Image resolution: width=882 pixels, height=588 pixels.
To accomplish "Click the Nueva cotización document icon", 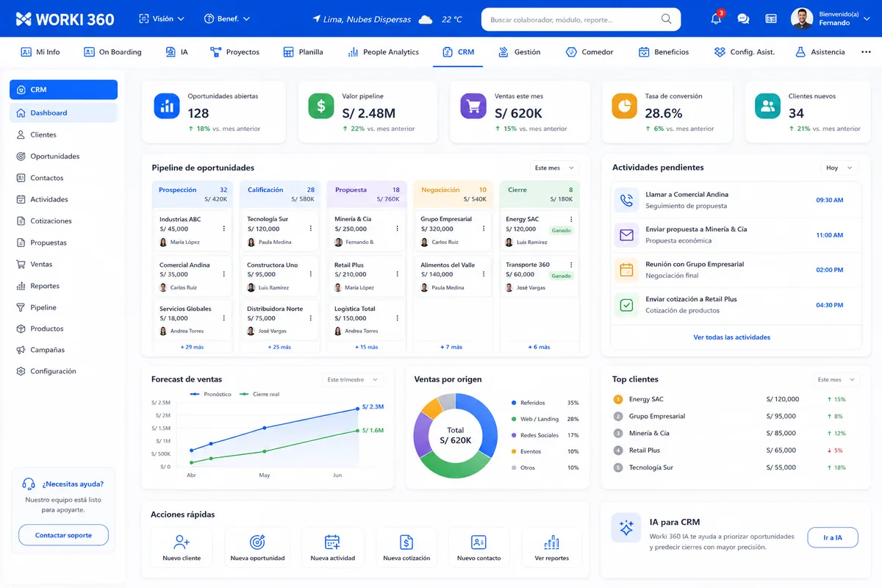I will point(406,542).
